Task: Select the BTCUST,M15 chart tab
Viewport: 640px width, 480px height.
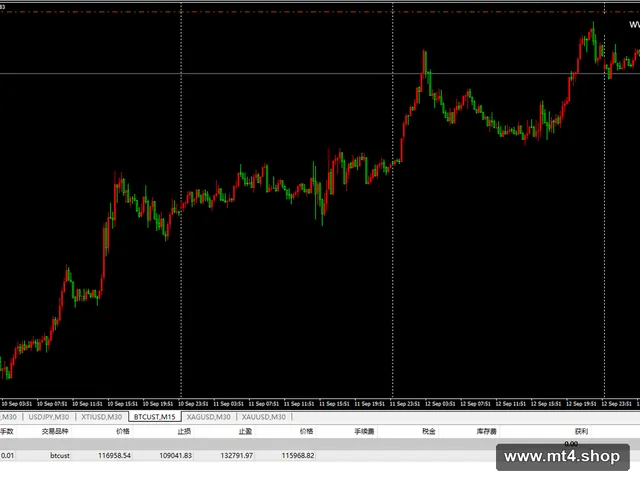Action: 154,417
